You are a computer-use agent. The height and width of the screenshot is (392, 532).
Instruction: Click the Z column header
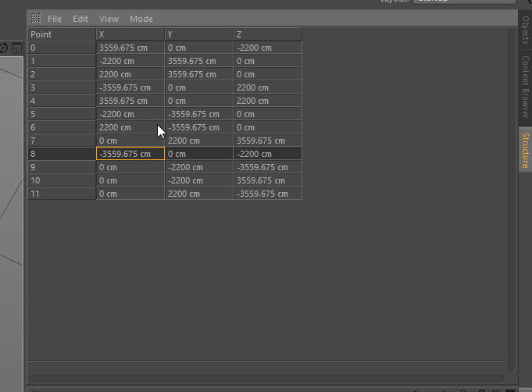pos(267,34)
